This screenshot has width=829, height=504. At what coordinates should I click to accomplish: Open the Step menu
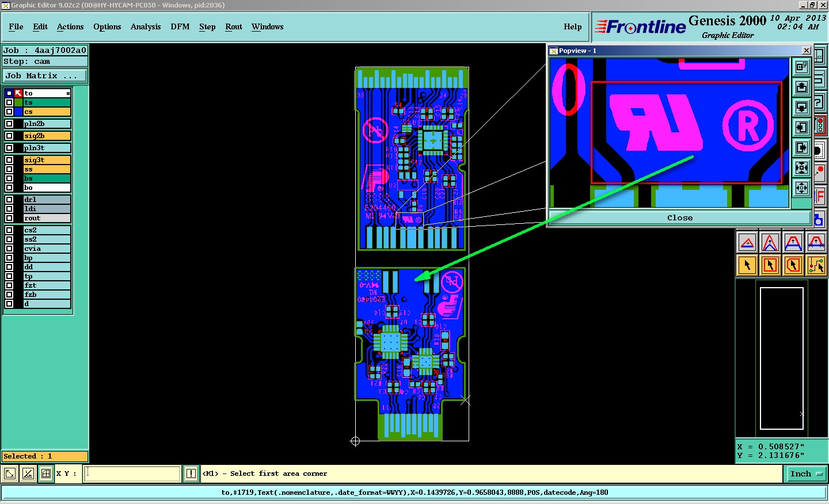pyautogui.click(x=207, y=27)
